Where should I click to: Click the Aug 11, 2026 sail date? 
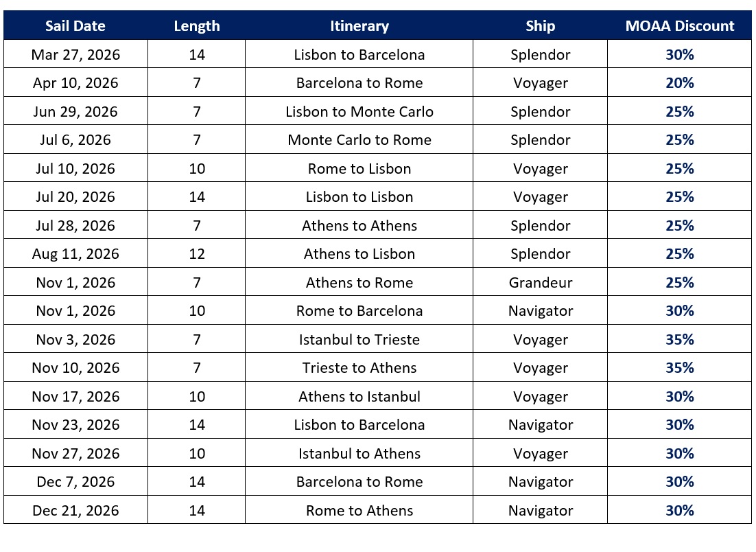pos(75,254)
